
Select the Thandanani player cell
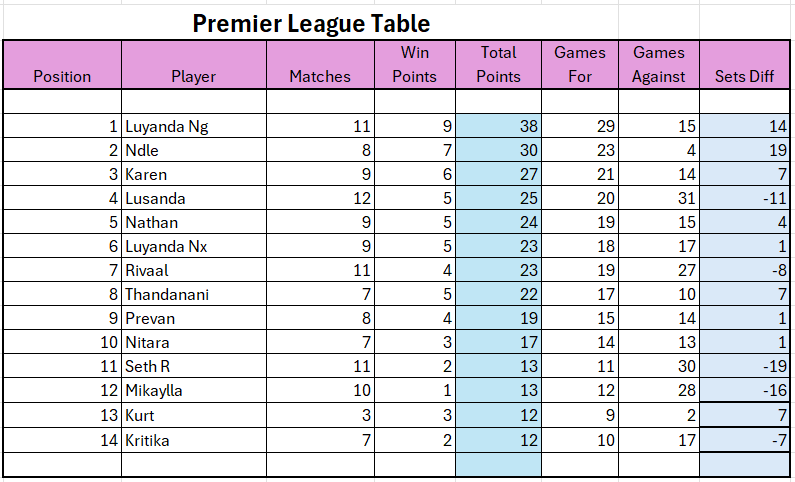pos(194,294)
